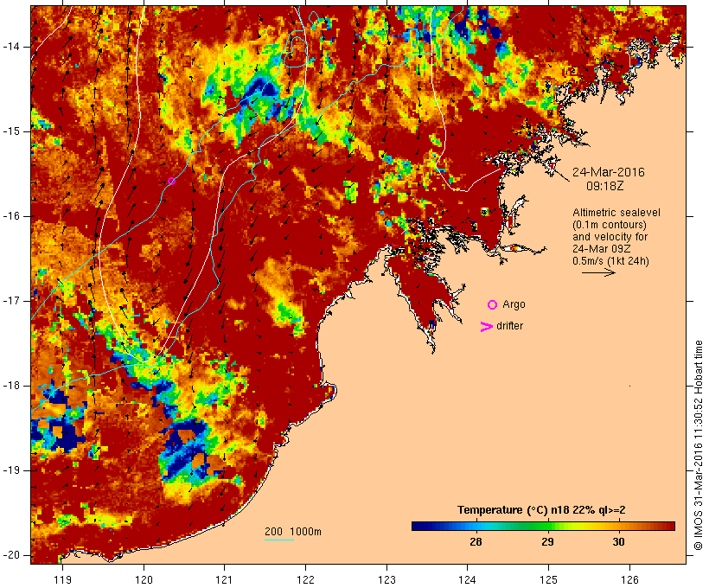Screen dimensions: 709x588
Task: Click the longitude axis label 124
Action: [x=467, y=580]
